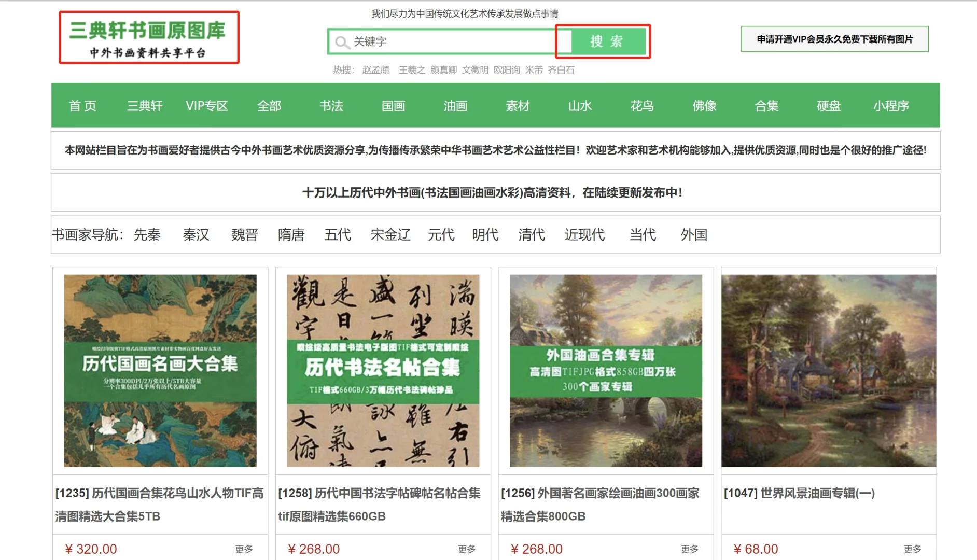Open the 外国油画合集专辑 thumbnail
977x560 pixels.
point(606,371)
